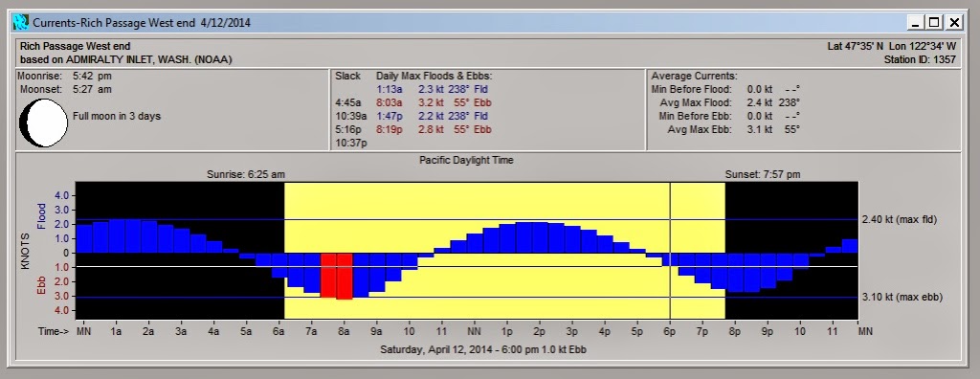Click the 'Avg Max Flood: 2.4 kt' row

[x=729, y=102]
